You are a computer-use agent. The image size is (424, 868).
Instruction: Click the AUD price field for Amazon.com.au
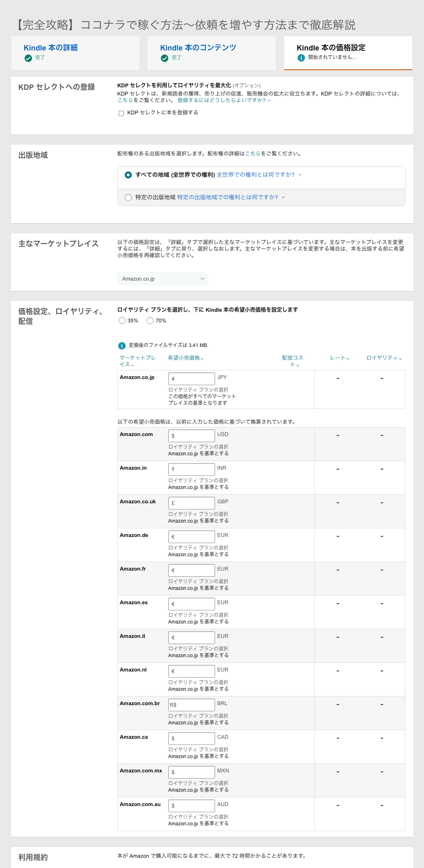click(x=192, y=806)
